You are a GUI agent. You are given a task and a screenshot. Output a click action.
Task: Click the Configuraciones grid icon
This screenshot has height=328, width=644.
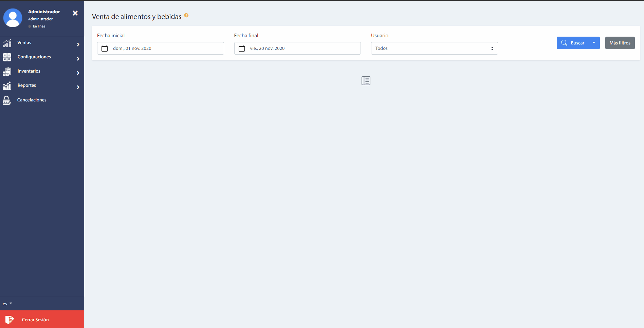7,57
